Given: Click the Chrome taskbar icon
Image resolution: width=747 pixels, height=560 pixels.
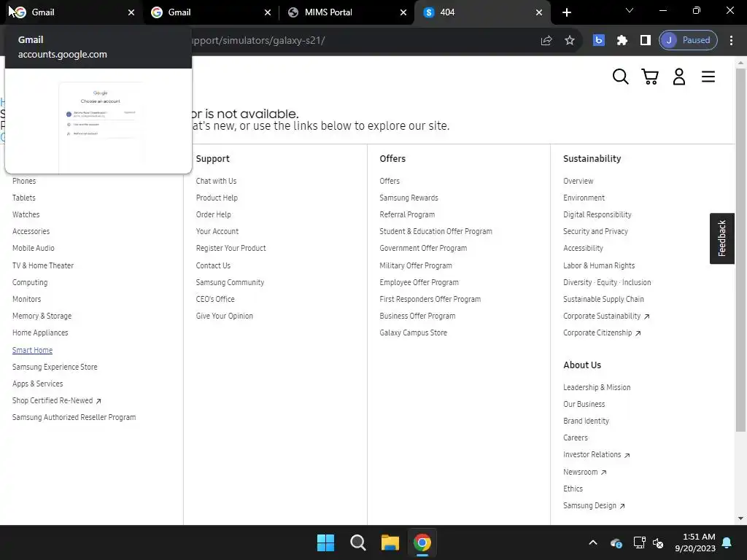Looking at the screenshot, I should point(422,542).
